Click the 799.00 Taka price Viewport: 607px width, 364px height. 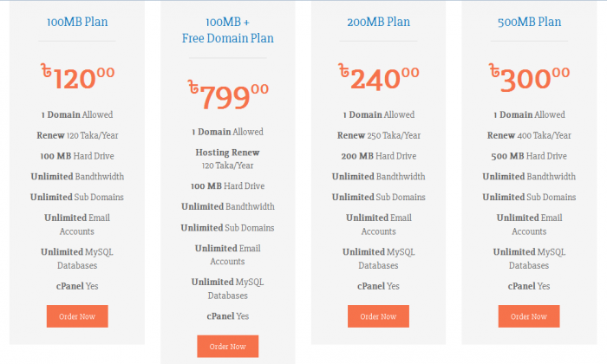(x=227, y=95)
